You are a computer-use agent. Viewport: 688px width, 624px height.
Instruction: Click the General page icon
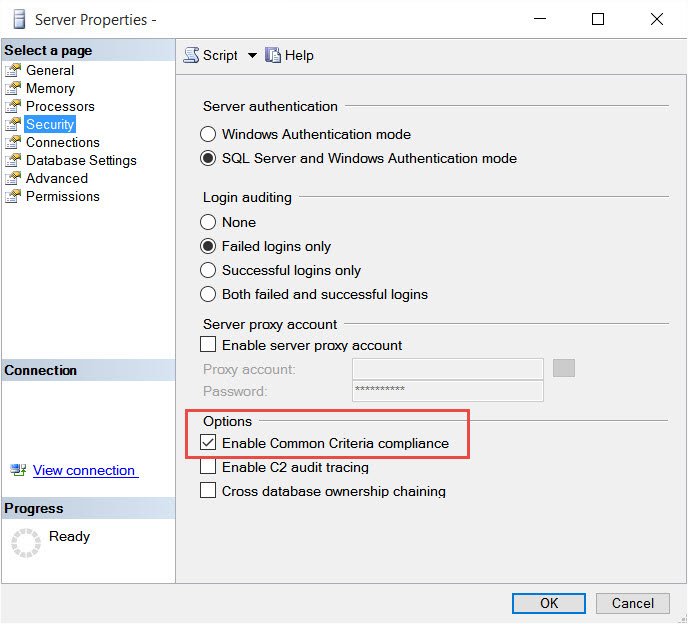coord(13,70)
